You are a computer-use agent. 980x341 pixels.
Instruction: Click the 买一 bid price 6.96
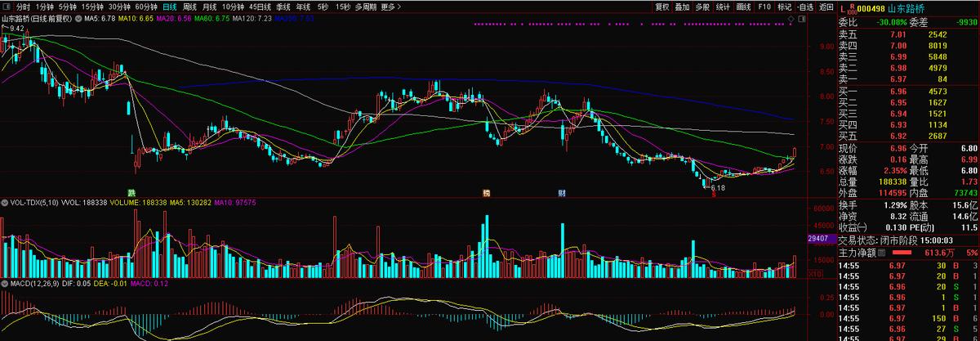pos(898,92)
